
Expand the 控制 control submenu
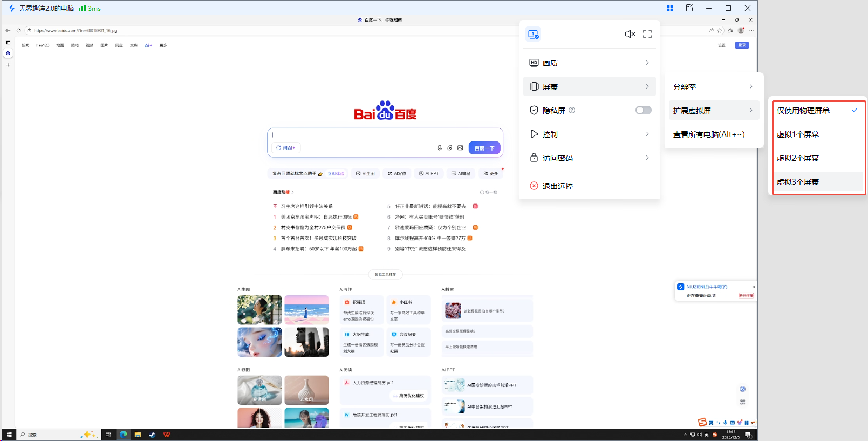point(590,134)
